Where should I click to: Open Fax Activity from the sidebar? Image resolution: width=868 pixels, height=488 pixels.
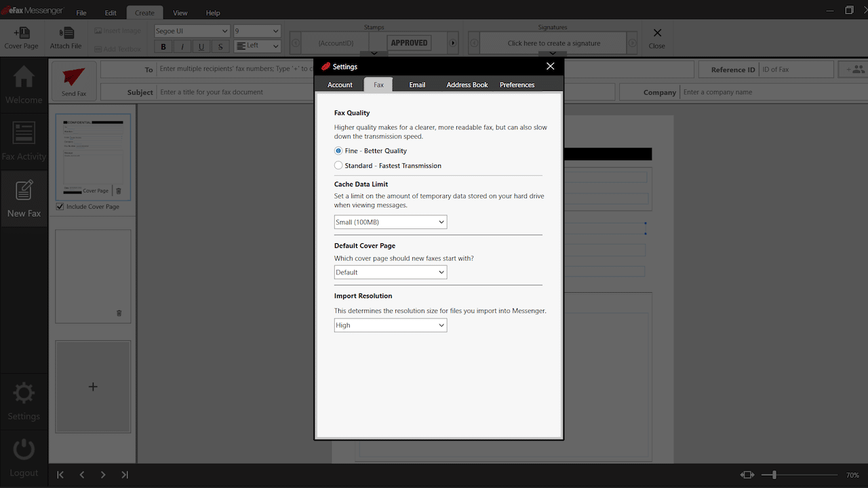(24, 134)
